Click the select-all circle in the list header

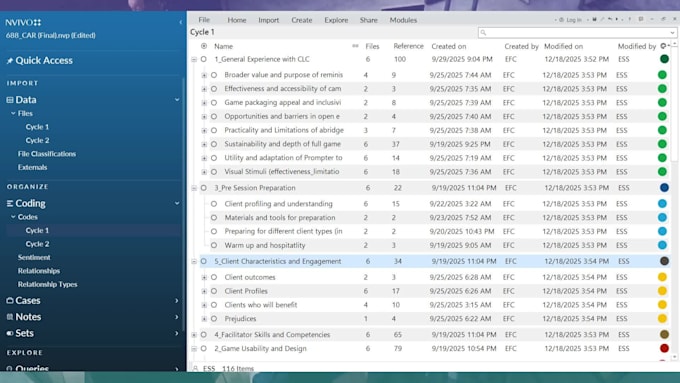tap(204, 46)
